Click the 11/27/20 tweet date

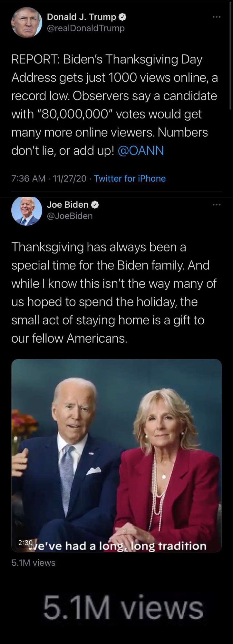click(x=70, y=179)
